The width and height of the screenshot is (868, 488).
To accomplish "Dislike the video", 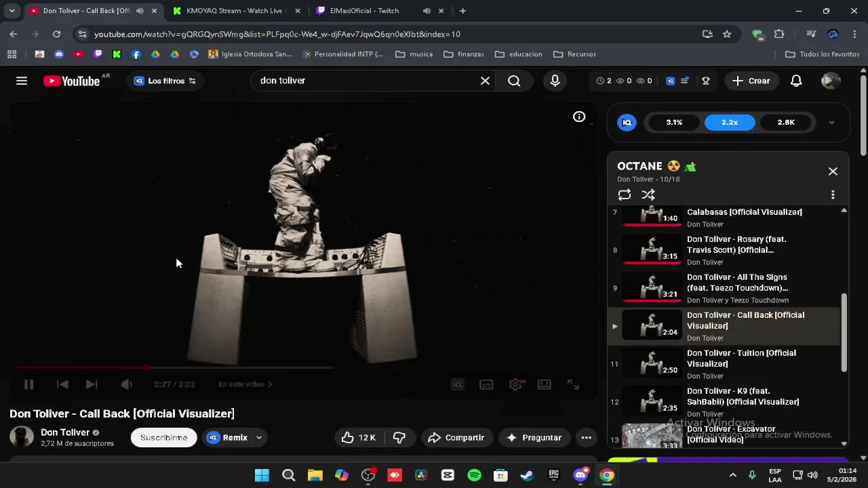I will (399, 437).
